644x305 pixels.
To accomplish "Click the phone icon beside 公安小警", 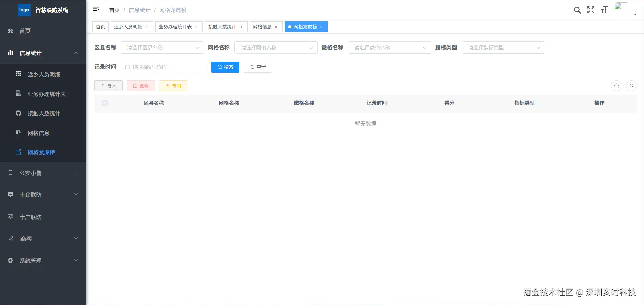I will click(x=10, y=173).
